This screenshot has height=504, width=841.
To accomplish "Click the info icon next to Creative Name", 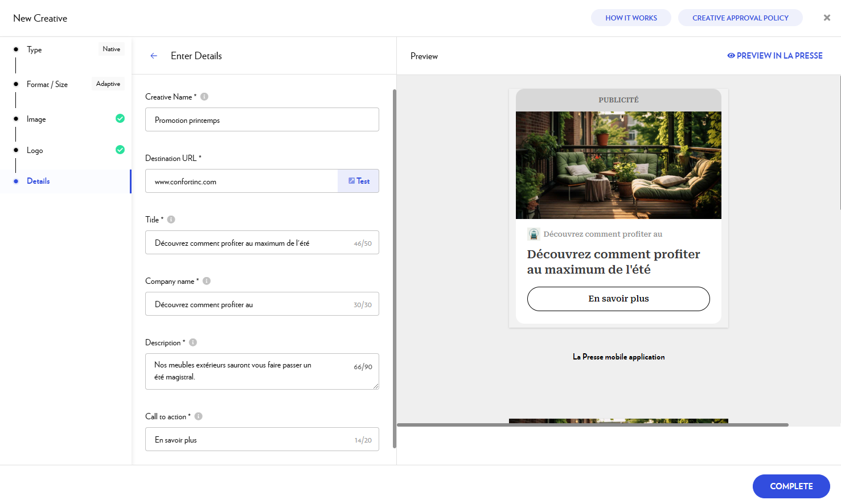I will [204, 97].
